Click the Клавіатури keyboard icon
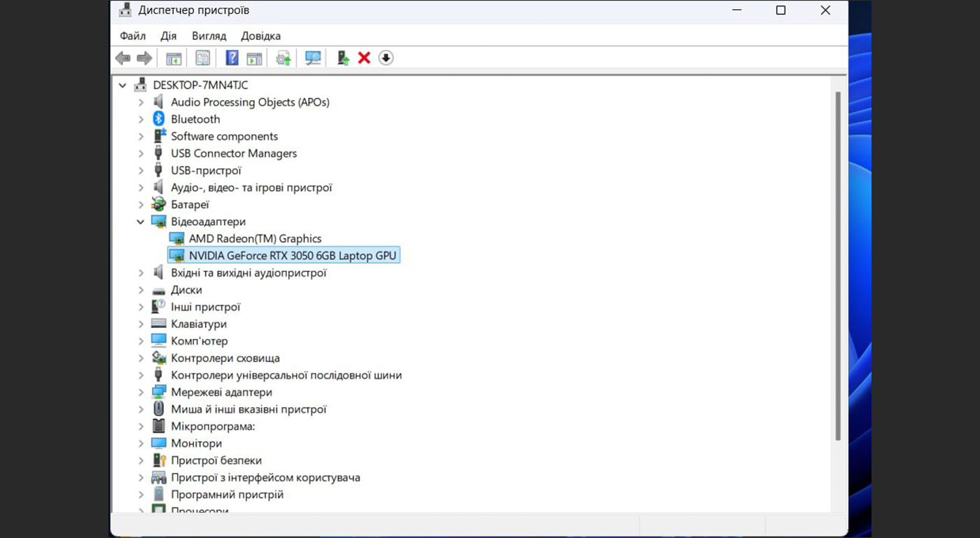 [159, 324]
